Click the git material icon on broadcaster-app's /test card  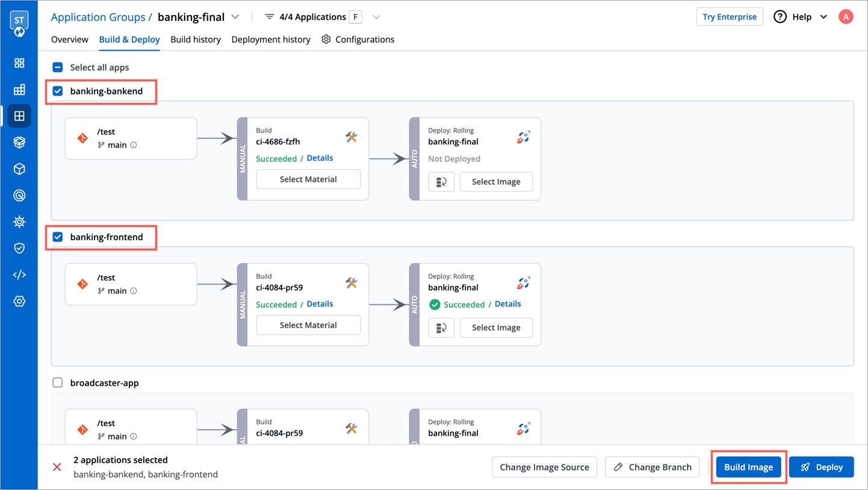point(82,429)
